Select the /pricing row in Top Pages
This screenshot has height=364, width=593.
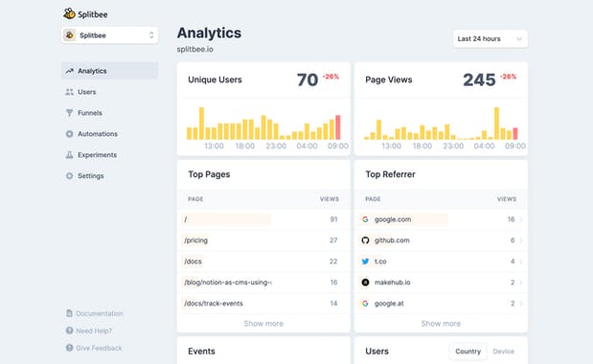point(263,240)
